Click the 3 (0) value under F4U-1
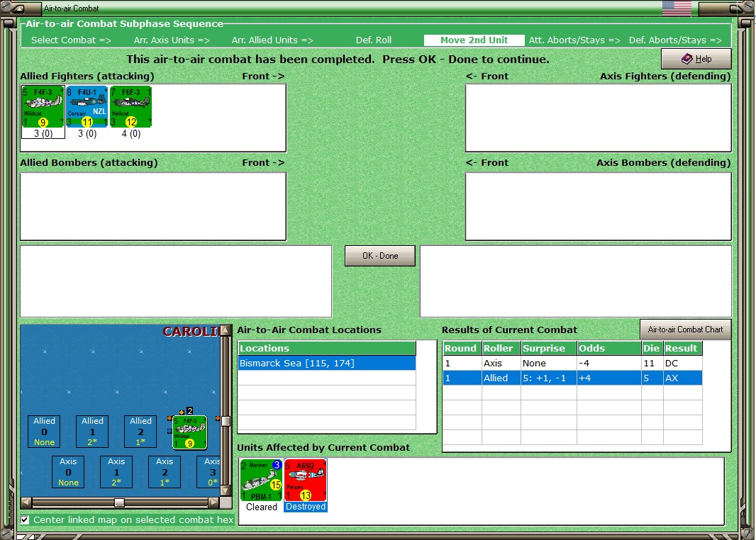 click(87, 133)
